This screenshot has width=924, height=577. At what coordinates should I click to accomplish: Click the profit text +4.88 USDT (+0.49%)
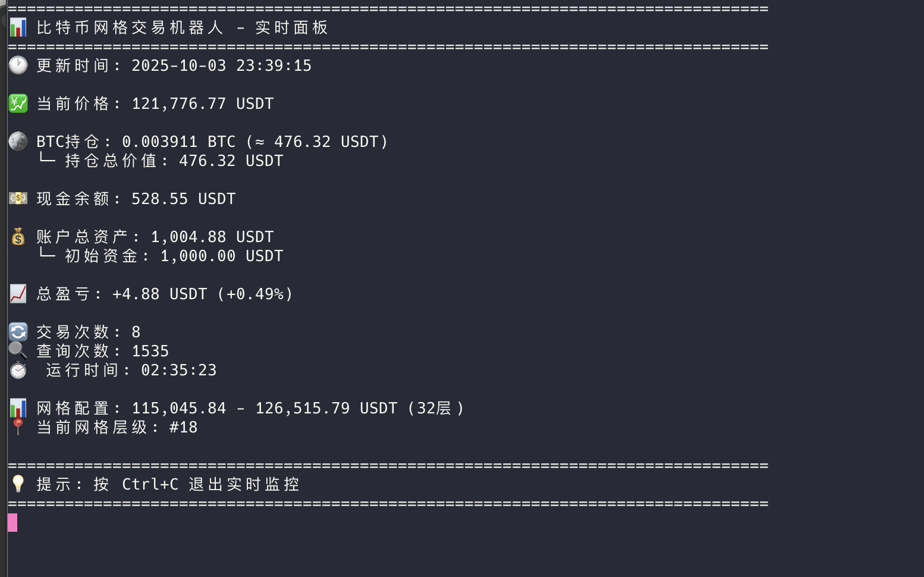click(x=202, y=294)
